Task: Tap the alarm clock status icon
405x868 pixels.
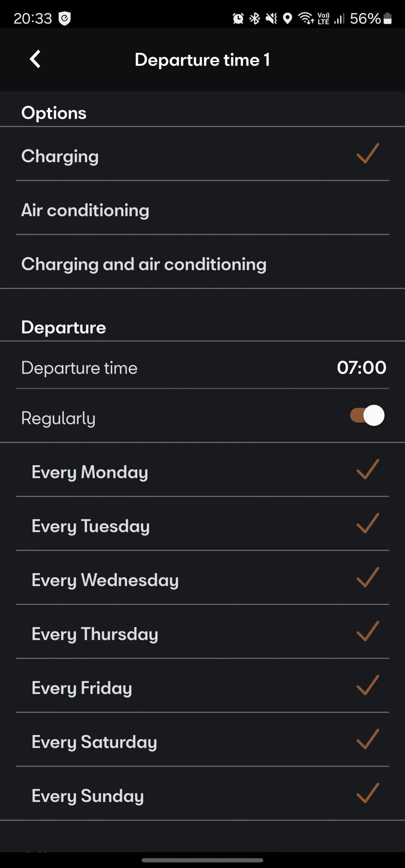Action: point(238,18)
